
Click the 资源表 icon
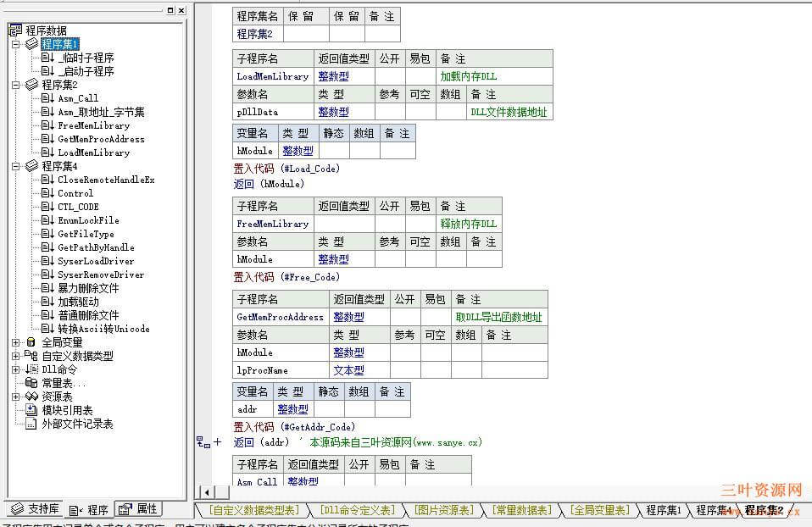point(31,397)
